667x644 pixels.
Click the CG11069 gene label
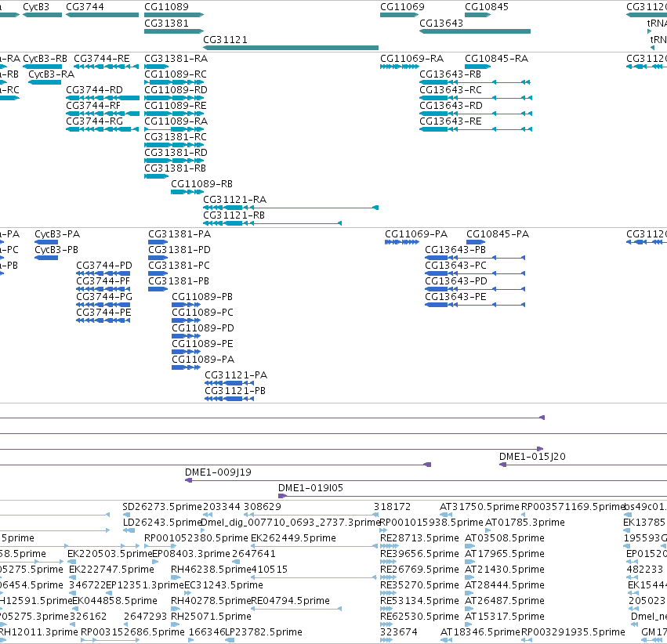click(x=402, y=7)
